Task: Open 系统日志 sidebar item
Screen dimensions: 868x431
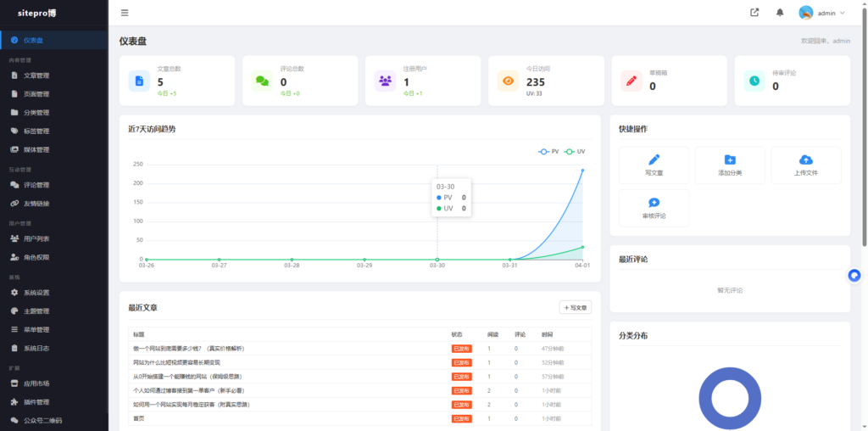Action: click(x=53, y=349)
